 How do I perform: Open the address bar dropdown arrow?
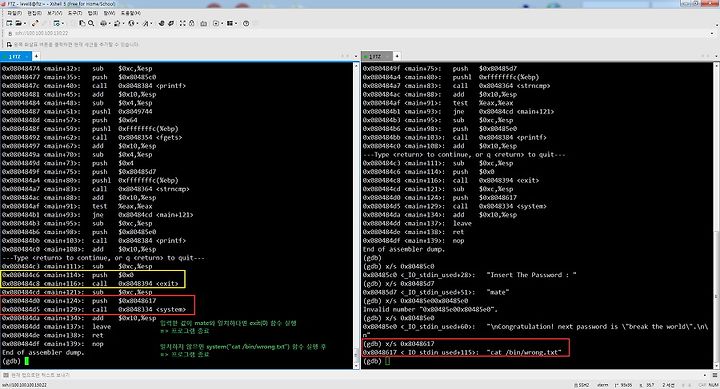click(712, 33)
